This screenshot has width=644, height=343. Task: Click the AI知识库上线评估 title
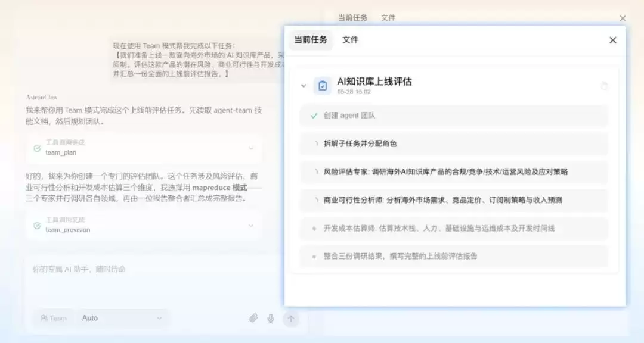(x=374, y=81)
